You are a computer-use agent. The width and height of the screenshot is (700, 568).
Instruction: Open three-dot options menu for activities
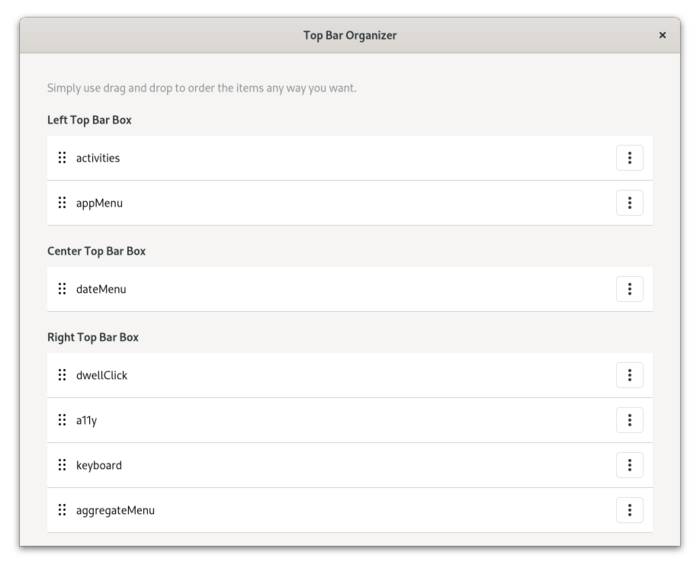[x=629, y=158]
